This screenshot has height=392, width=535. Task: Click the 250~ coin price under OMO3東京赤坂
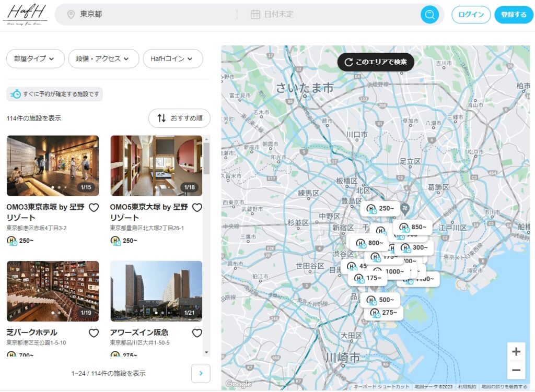20,241
